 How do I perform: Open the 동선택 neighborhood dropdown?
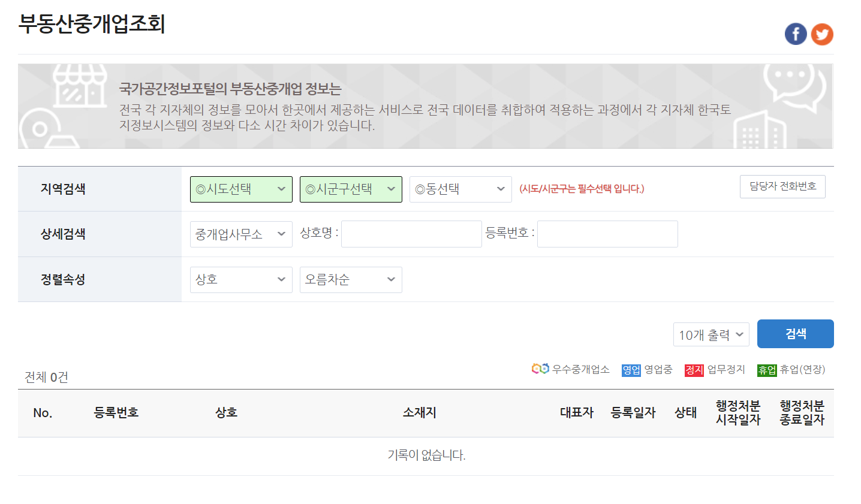click(x=460, y=189)
